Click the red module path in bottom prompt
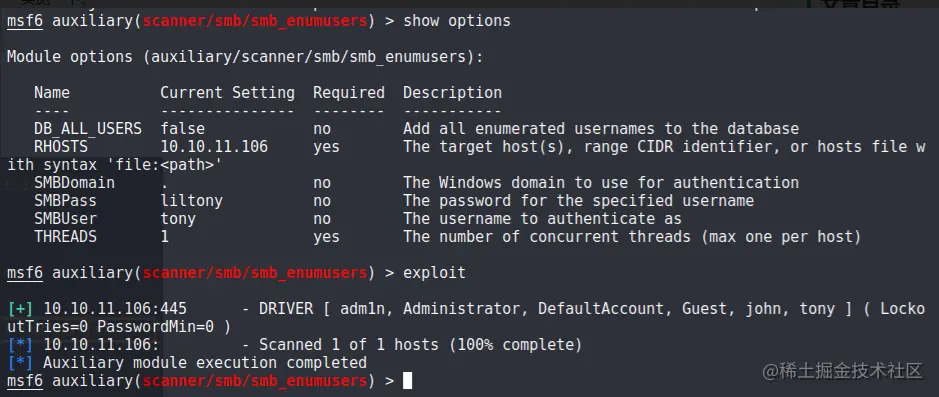Image resolution: width=939 pixels, height=397 pixels. pos(255,381)
